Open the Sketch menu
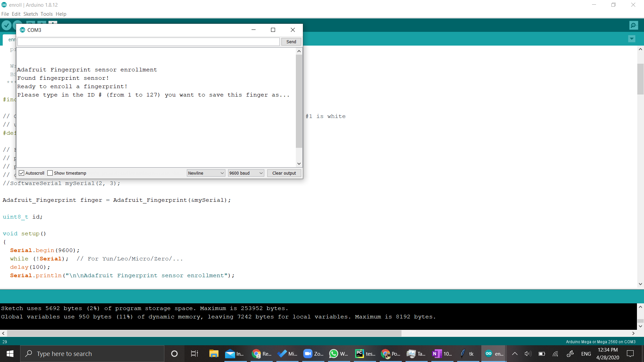This screenshot has height=362, width=644. coord(31,14)
